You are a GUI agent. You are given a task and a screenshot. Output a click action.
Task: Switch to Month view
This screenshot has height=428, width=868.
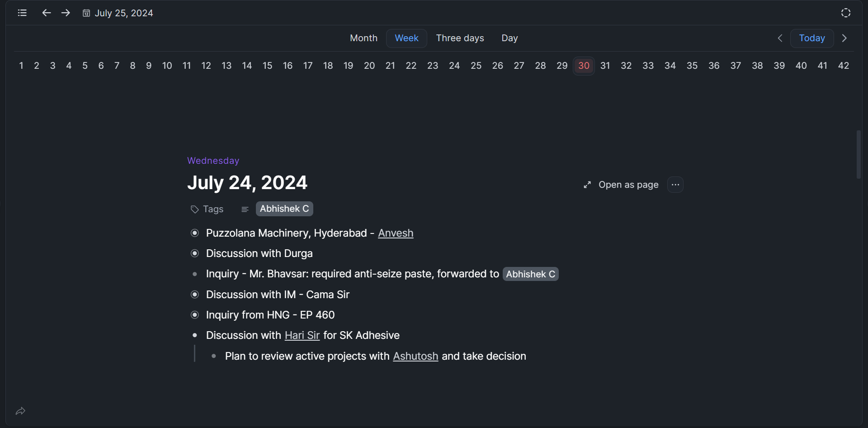[363, 38]
